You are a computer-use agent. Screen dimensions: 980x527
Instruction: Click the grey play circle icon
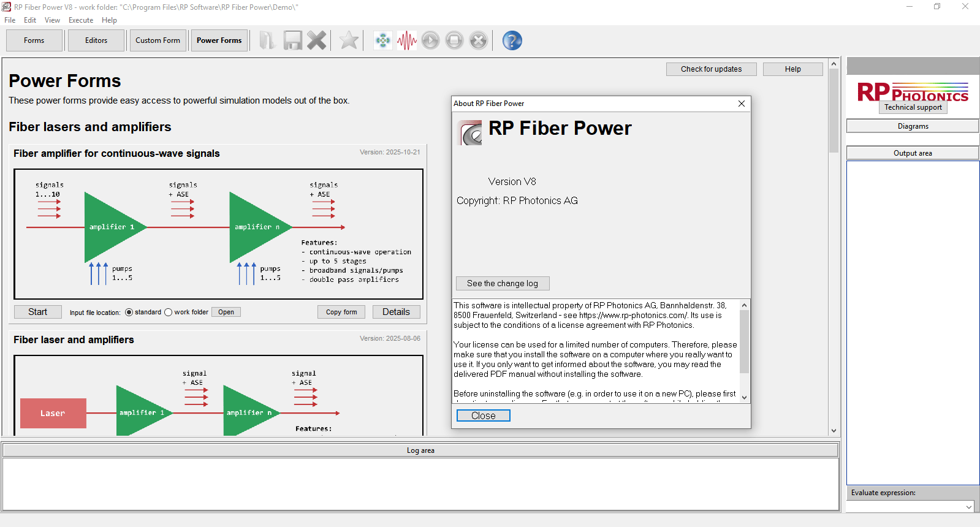[x=430, y=40]
